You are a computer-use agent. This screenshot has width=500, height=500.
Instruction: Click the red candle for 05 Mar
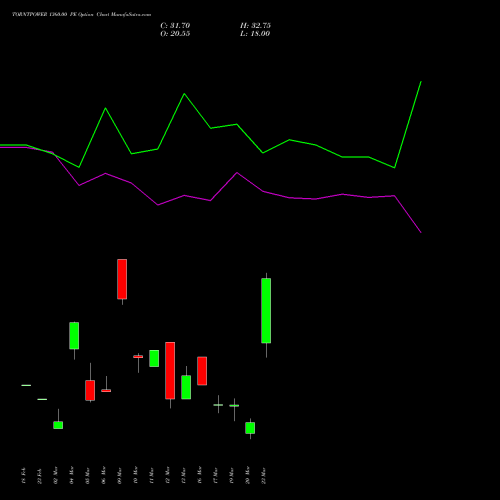tap(90, 390)
